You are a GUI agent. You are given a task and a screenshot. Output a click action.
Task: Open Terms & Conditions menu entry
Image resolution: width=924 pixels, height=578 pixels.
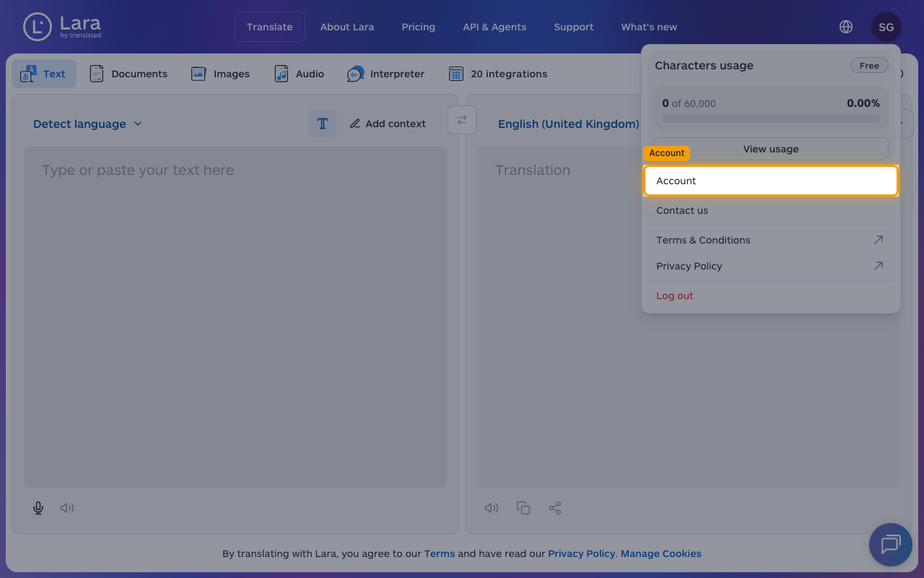pyautogui.click(x=771, y=240)
